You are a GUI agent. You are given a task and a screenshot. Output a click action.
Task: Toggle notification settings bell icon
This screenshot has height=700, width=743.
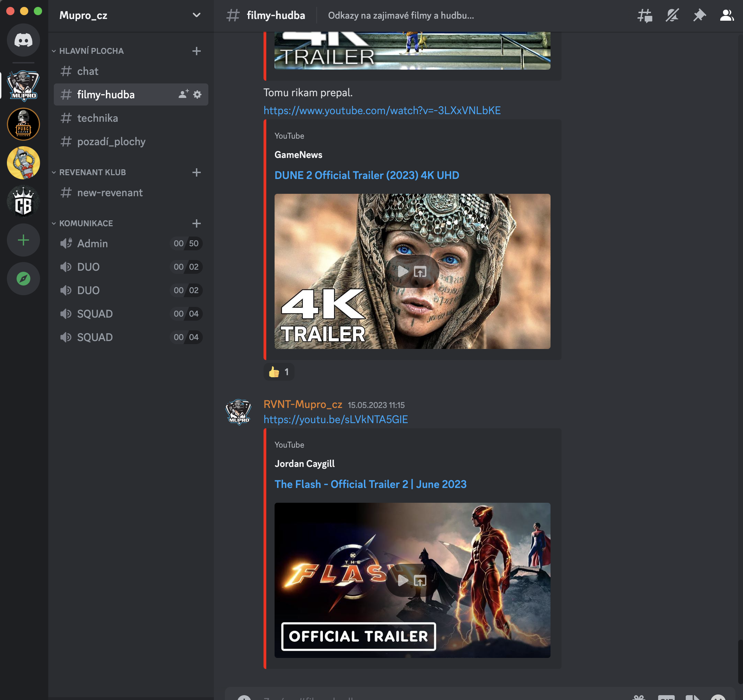point(672,15)
